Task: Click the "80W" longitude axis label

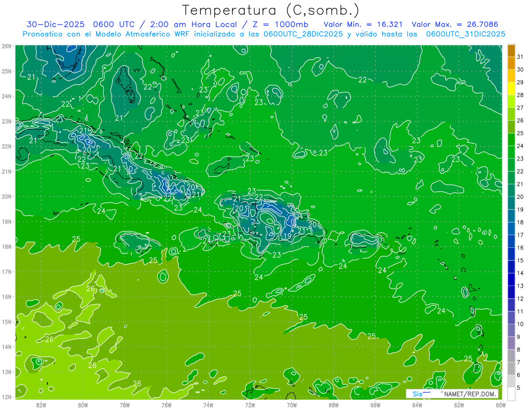Action: coord(83,405)
